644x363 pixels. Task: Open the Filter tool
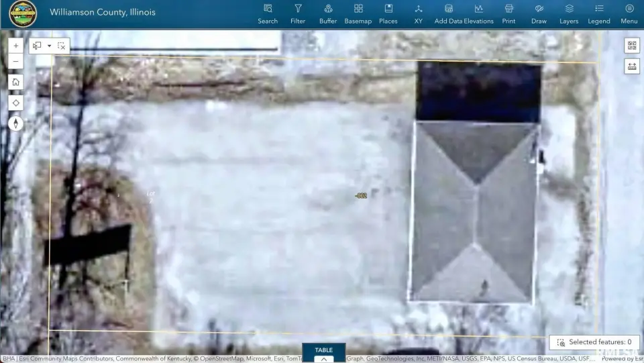[298, 13]
